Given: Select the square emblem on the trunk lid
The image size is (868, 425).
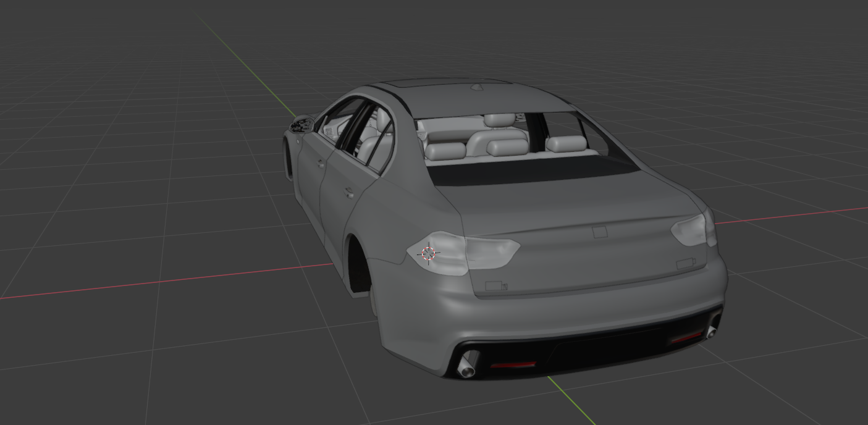Looking at the screenshot, I should point(599,232).
